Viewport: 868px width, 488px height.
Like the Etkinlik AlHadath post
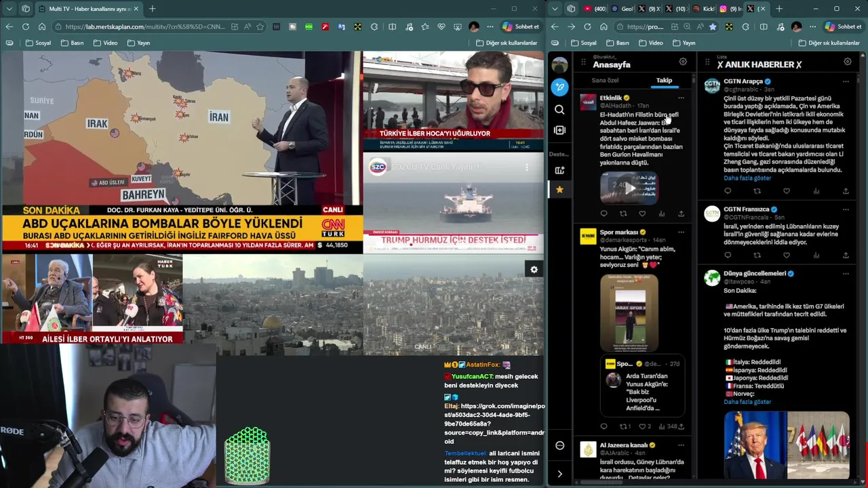[642, 213]
